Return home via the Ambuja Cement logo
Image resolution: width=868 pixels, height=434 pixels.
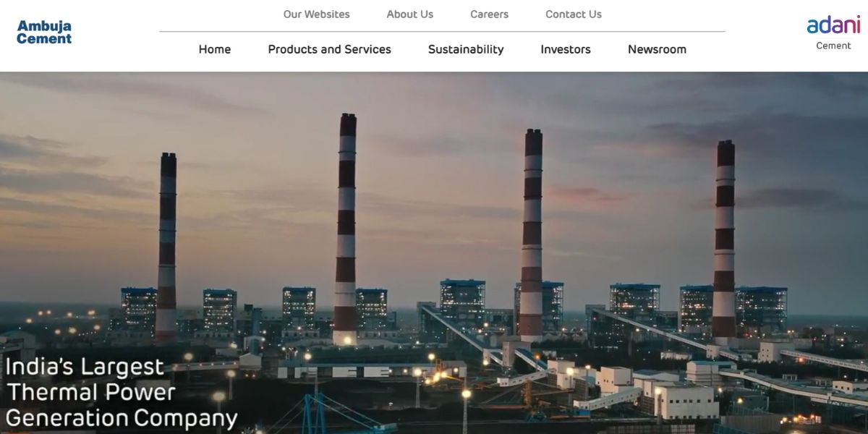(43, 32)
